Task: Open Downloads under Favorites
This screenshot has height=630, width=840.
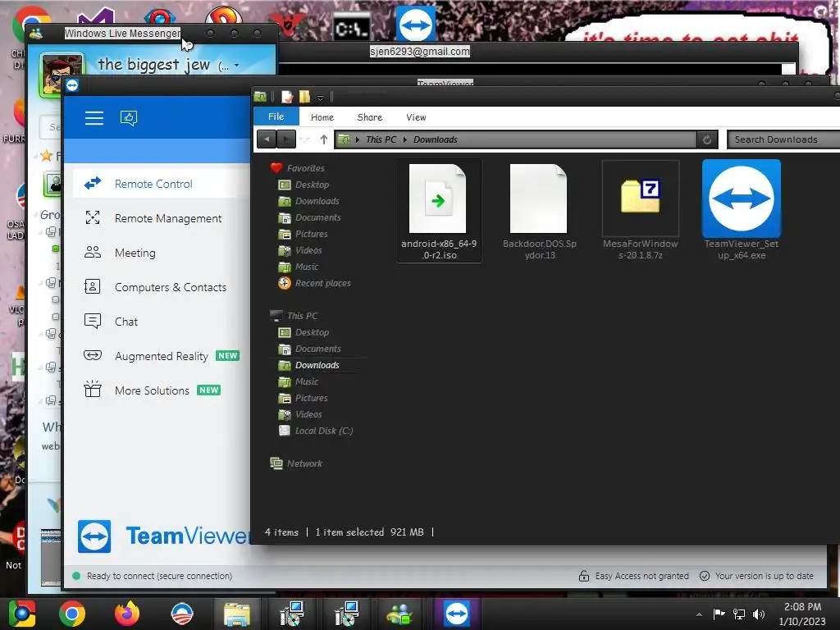Action: (317, 202)
